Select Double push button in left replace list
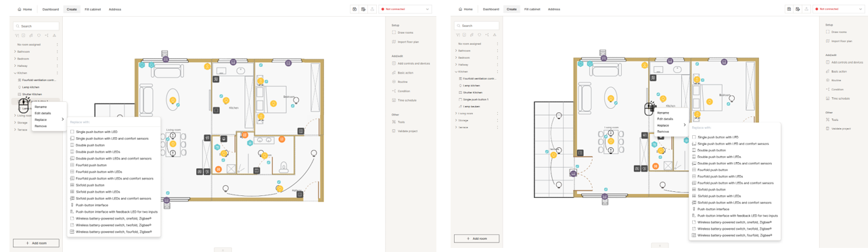Image resolution: width=868 pixels, height=252 pixels. click(x=90, y=145)
